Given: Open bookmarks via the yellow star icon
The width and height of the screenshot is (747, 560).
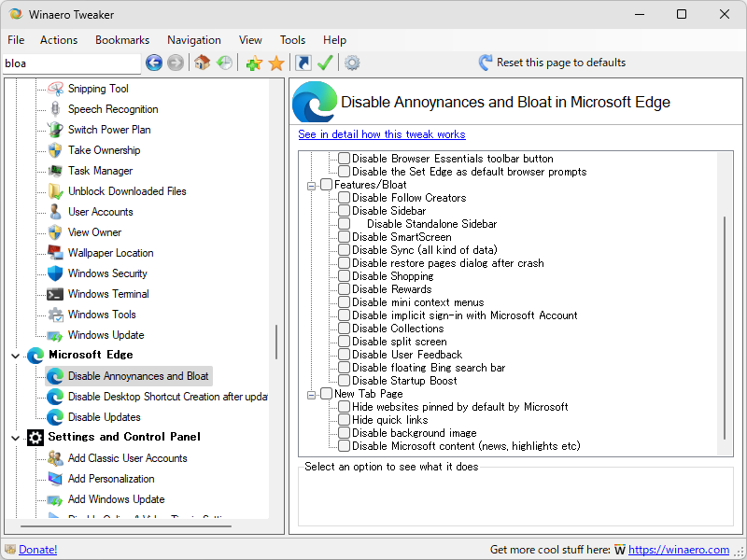Looking at the screenshot, I should (275, 63).
